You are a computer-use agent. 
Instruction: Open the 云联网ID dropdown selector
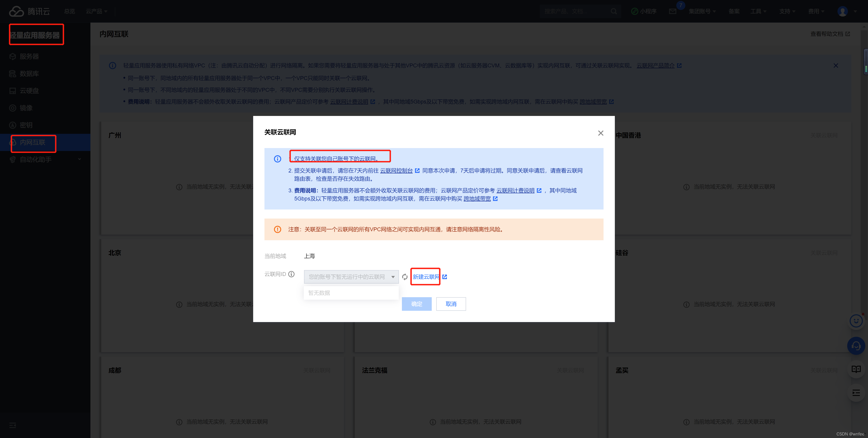(x=351, y=277)
